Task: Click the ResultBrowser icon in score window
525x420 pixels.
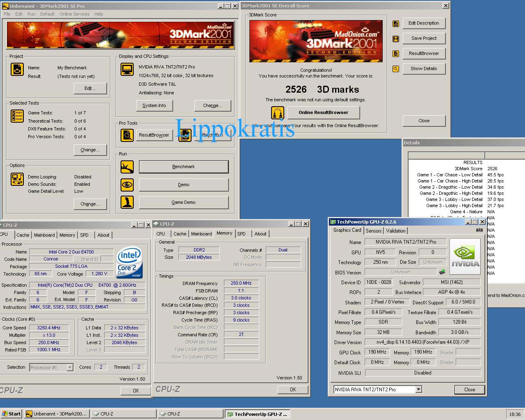Action: pos(396,54)
